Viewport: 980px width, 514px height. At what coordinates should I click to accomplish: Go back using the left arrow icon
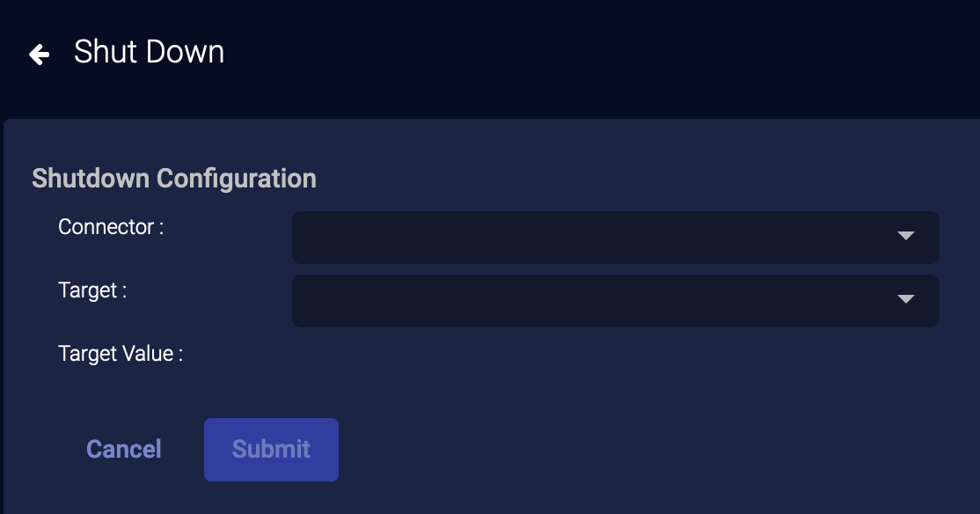(x=39, y=55)
